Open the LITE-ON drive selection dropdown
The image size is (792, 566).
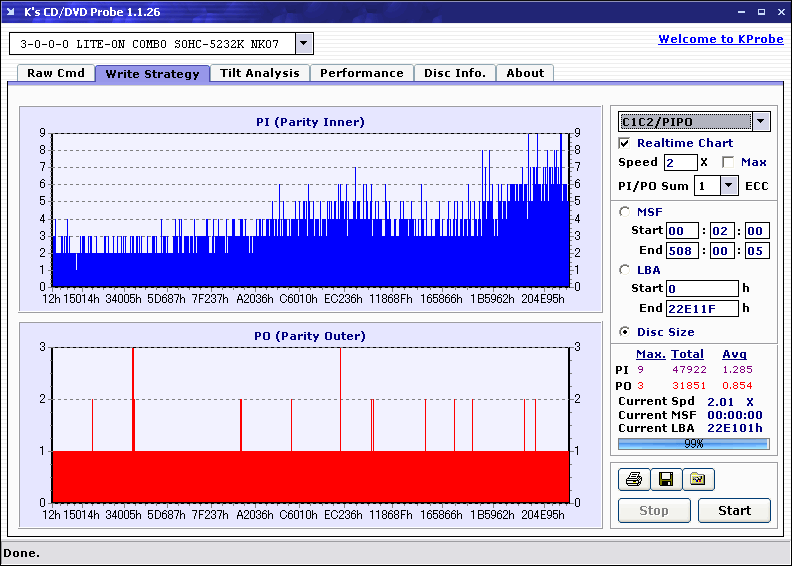tap(305, 44)
